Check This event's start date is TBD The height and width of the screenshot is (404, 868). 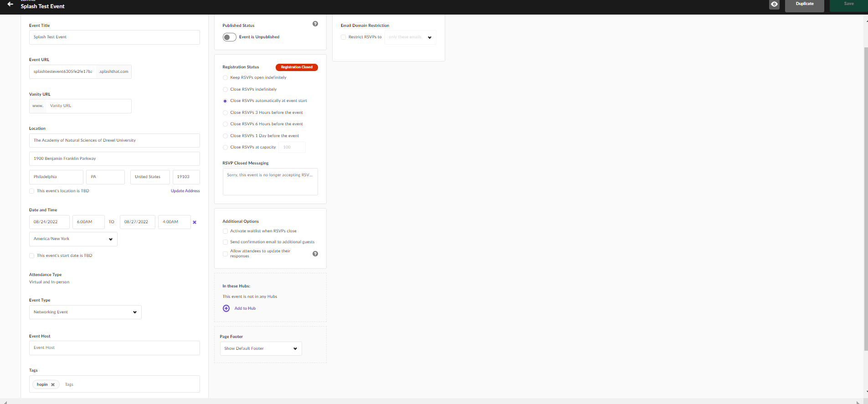tap(31, 256)
